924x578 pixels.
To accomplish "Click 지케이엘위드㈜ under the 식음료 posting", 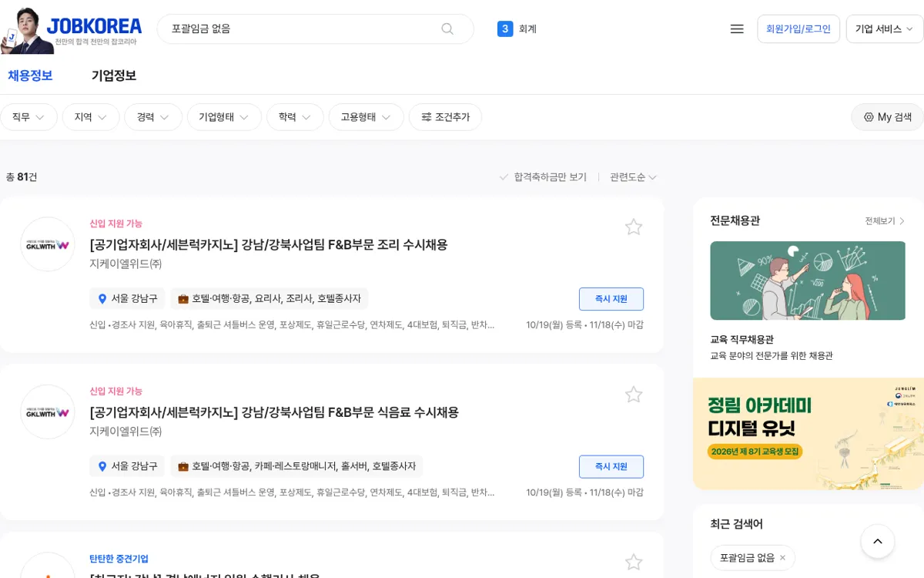I will (x=126, y=432).
